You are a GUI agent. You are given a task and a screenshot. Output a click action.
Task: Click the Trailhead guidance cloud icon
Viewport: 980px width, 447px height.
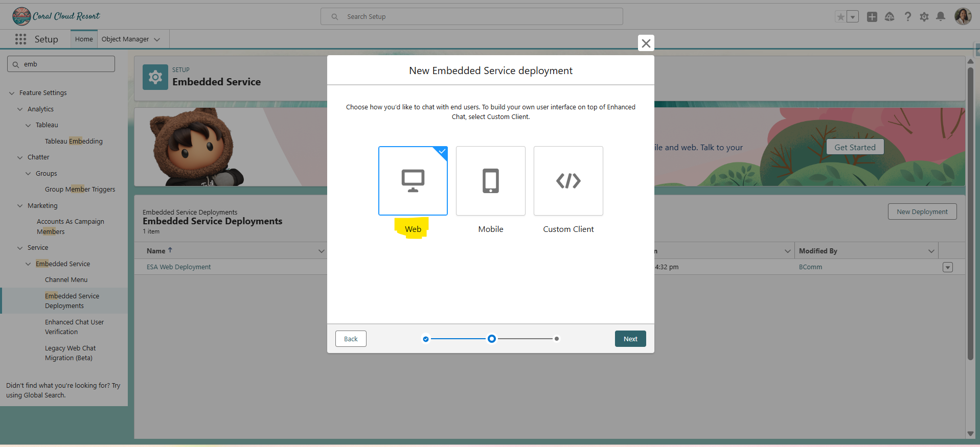[890, 17]
